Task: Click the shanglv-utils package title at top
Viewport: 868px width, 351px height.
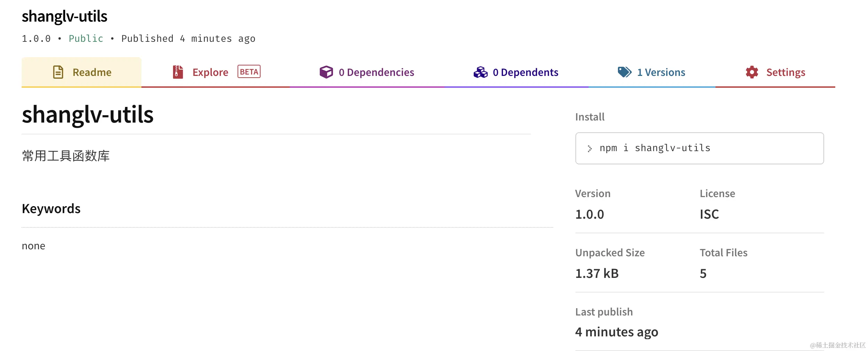Action: [64, 16]
